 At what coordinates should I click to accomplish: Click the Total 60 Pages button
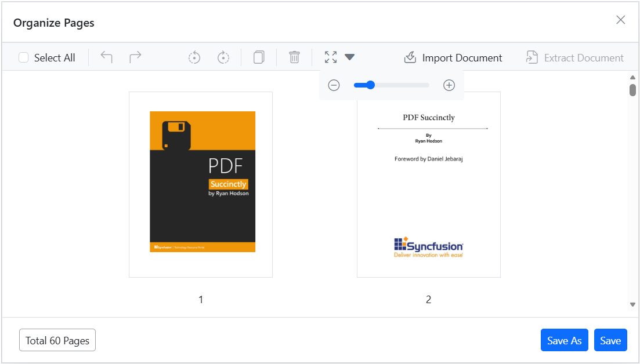pyautogui.click(x=57, y=340)
